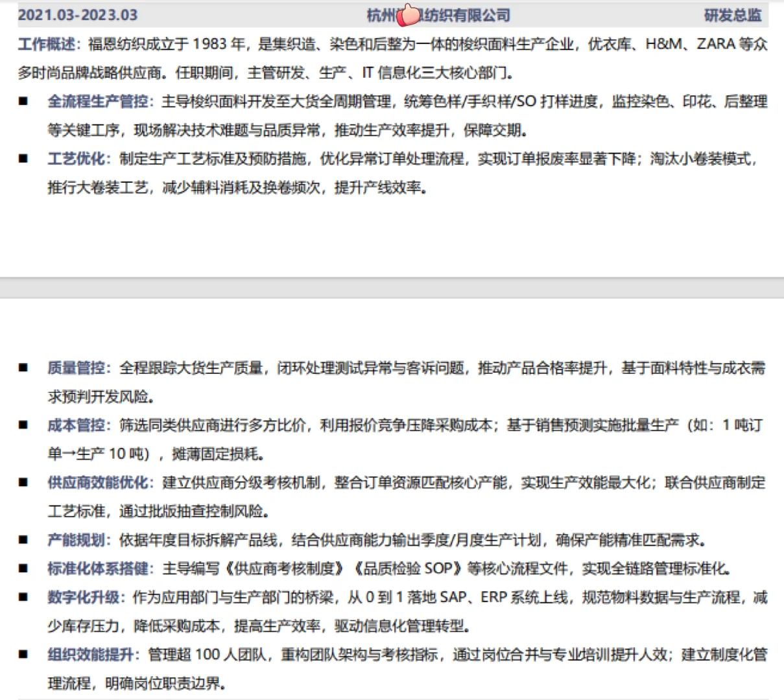Click the phrase 明确岗位职责边界
784x700 pixels.
click(x=162, y=683)
